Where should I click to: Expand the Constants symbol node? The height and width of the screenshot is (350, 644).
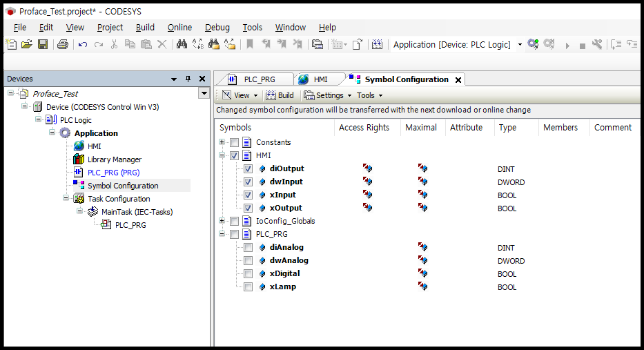222,142
